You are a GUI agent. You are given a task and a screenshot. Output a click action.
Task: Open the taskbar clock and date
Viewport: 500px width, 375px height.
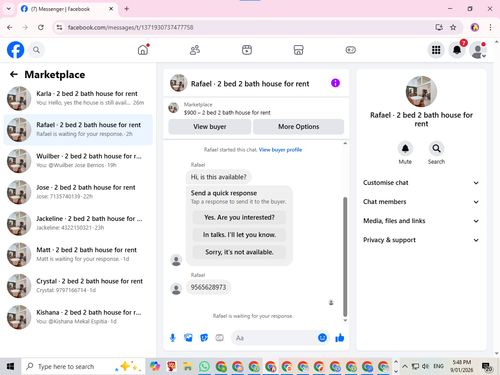(462, 366)
